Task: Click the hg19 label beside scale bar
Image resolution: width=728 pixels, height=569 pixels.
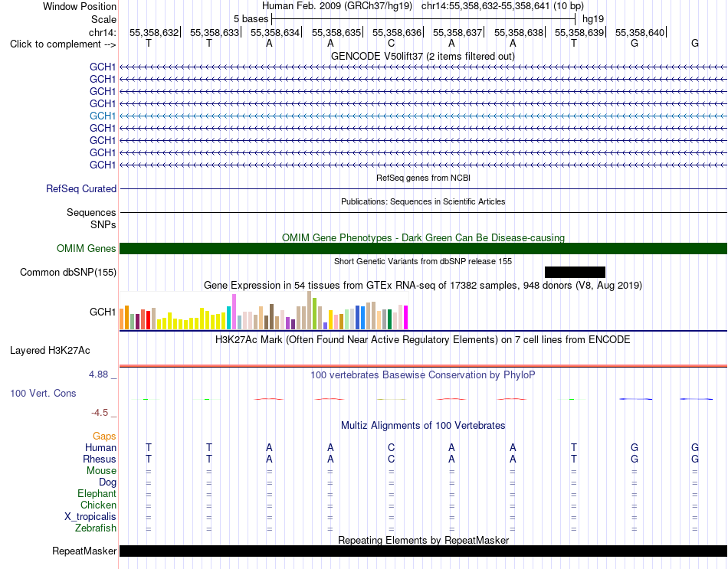Action: [593, 19]
